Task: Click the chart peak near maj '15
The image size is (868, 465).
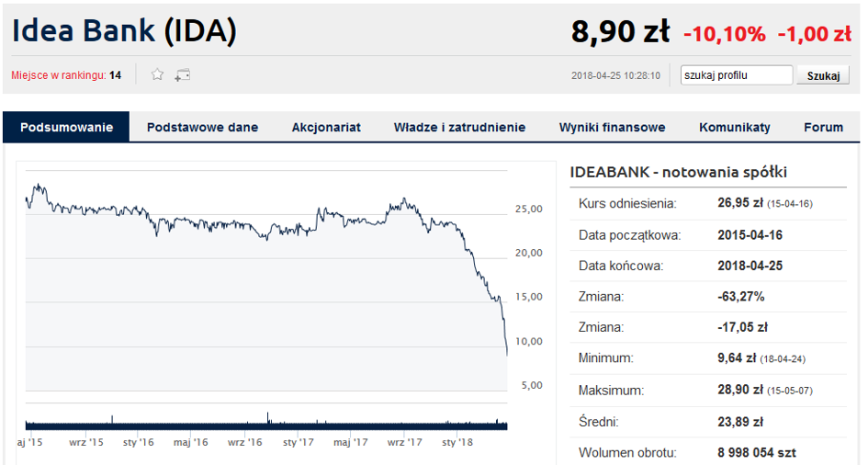Action: [38, 186]
